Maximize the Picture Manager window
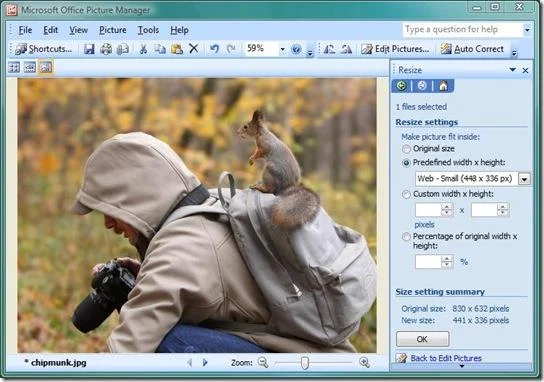The height and width of the screenshot is (382, 544). (x=495, y=7)
